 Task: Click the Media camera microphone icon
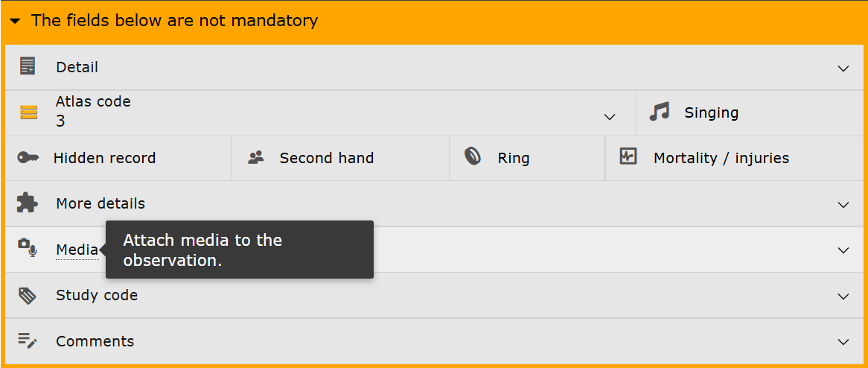pos(28,247)
